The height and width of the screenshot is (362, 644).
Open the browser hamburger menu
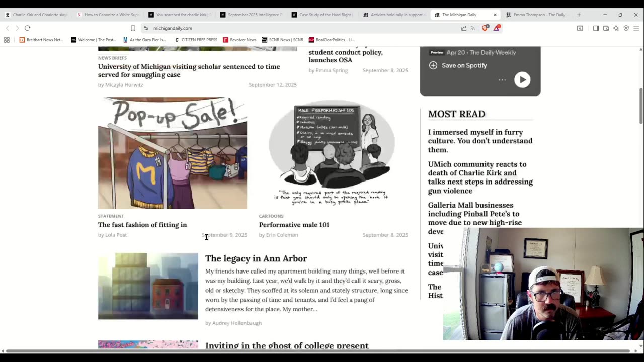point(636,28)
